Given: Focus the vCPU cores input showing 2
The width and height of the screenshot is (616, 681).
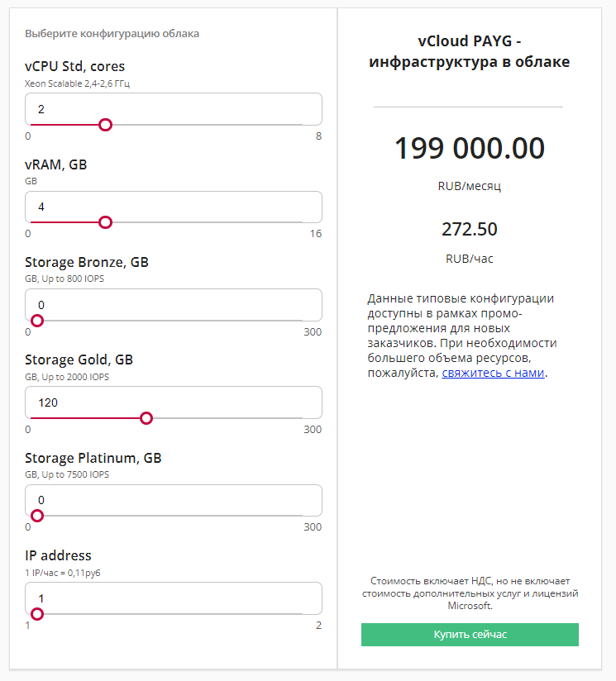Looking at the screenshot, I should (174, 108).
